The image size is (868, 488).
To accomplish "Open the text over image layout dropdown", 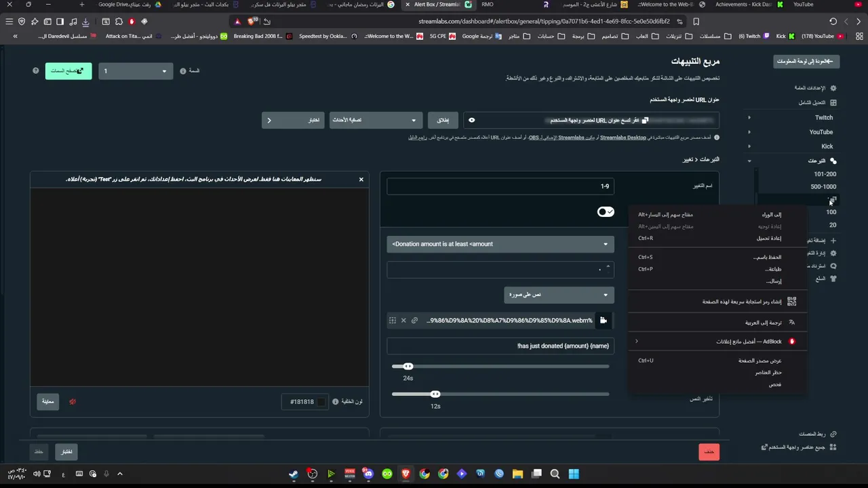I will coord(559,295).
